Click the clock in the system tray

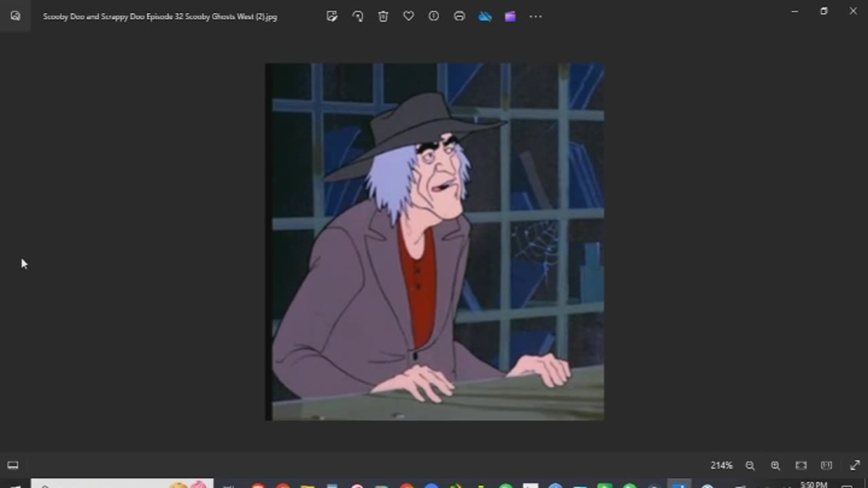pyautogui.click(x=814, y=485)
